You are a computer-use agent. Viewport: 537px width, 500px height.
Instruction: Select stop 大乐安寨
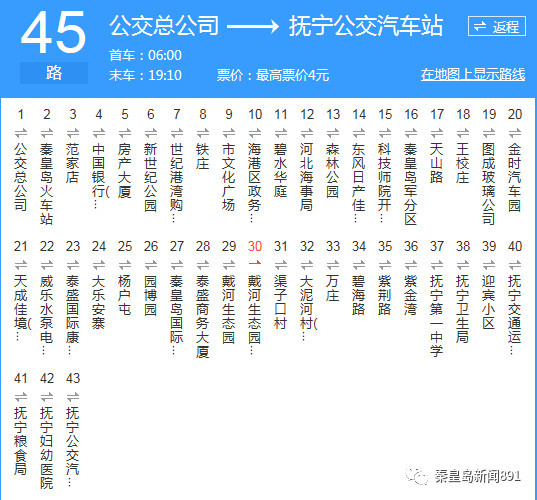click(x=99, y=302)
